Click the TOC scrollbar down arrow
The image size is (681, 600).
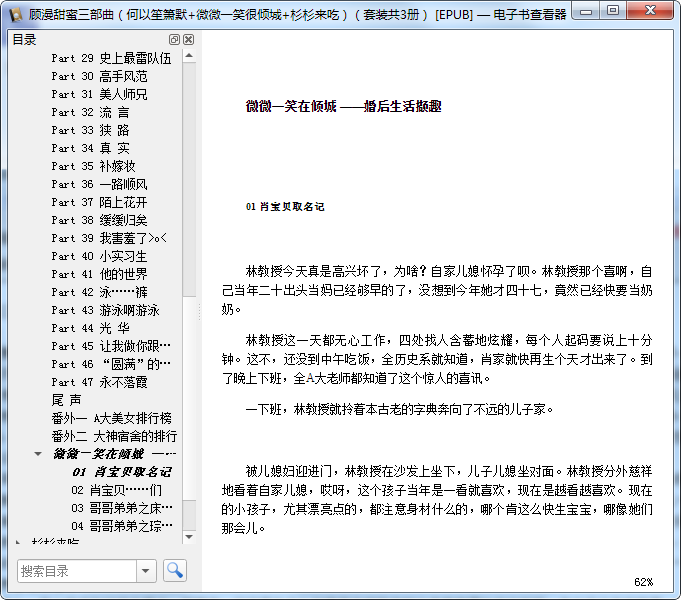(x=189, y=537)
